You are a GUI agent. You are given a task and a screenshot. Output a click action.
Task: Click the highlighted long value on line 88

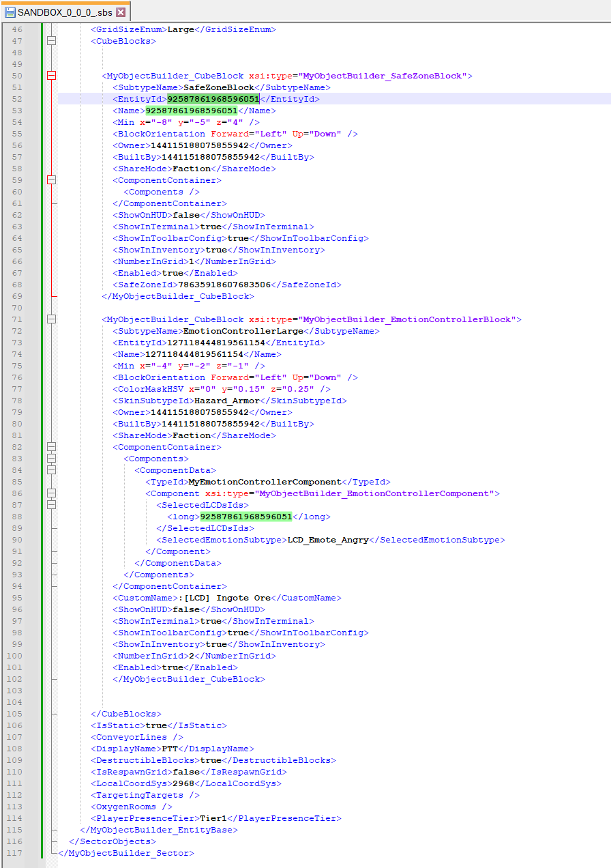245,517
